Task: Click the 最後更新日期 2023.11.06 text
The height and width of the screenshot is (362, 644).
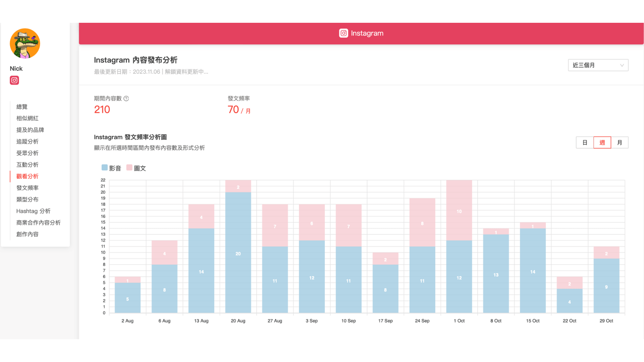Action: [x=127, y=72]
